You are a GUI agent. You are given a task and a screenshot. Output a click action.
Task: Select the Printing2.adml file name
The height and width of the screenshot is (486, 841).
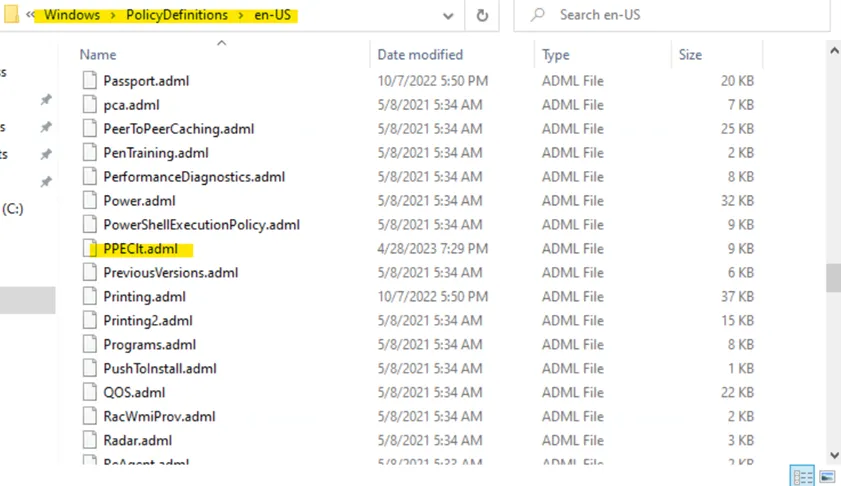coord(148,321)
